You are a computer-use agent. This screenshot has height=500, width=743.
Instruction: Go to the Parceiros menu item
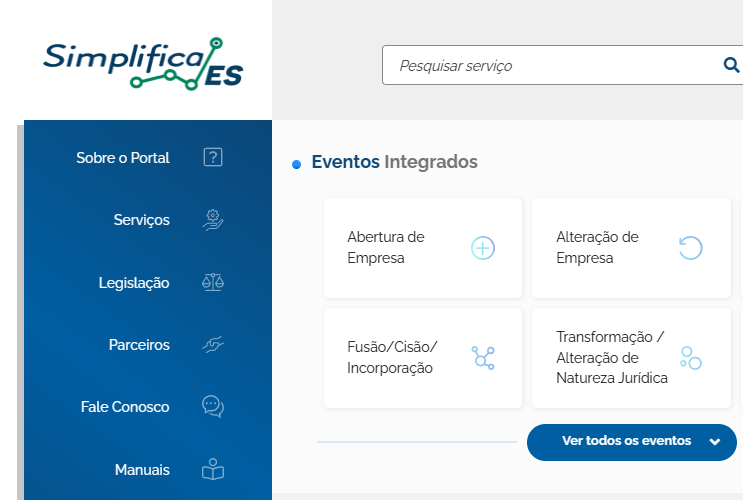coord(139,345)
